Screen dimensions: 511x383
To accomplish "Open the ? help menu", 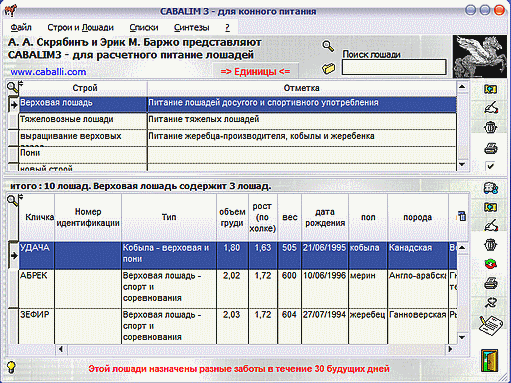I will pyautogui.click(x=227, y=27).
